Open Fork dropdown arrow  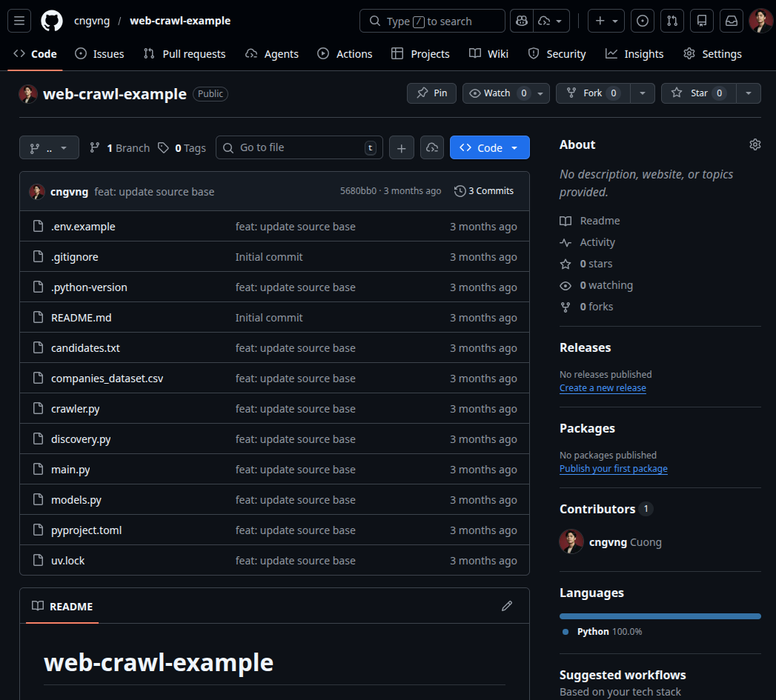(x=643, y=93)
